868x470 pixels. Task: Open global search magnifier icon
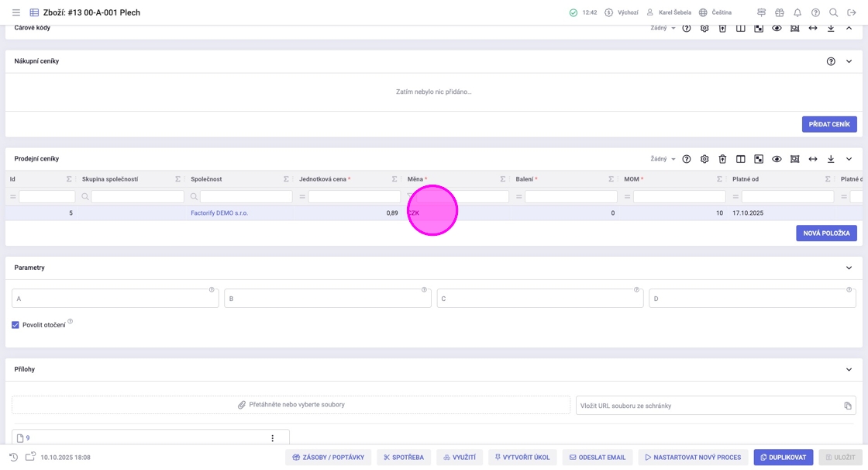(834, 12)
